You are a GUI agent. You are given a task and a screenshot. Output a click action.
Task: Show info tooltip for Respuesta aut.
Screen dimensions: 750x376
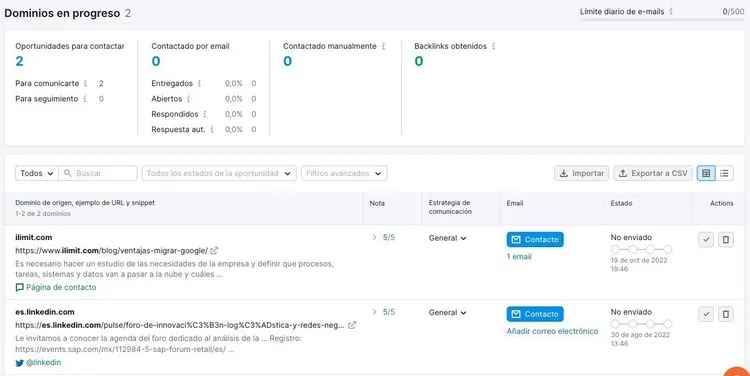pos(212,129)
